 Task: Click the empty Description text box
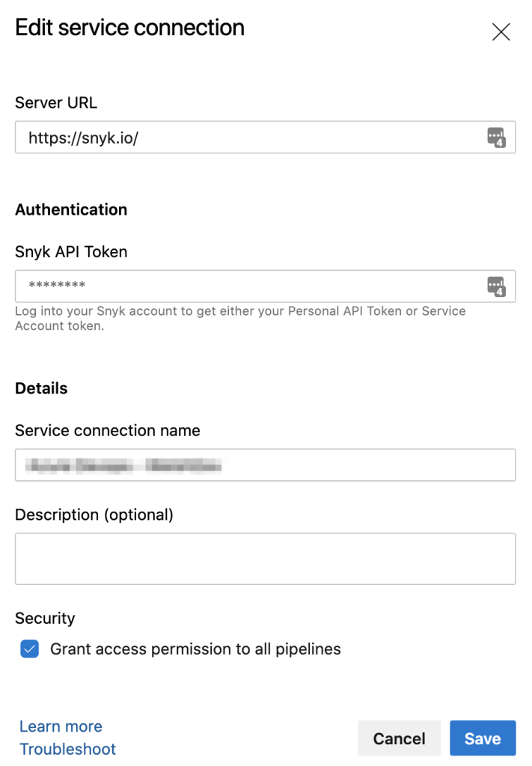click(x=265, y=558)
